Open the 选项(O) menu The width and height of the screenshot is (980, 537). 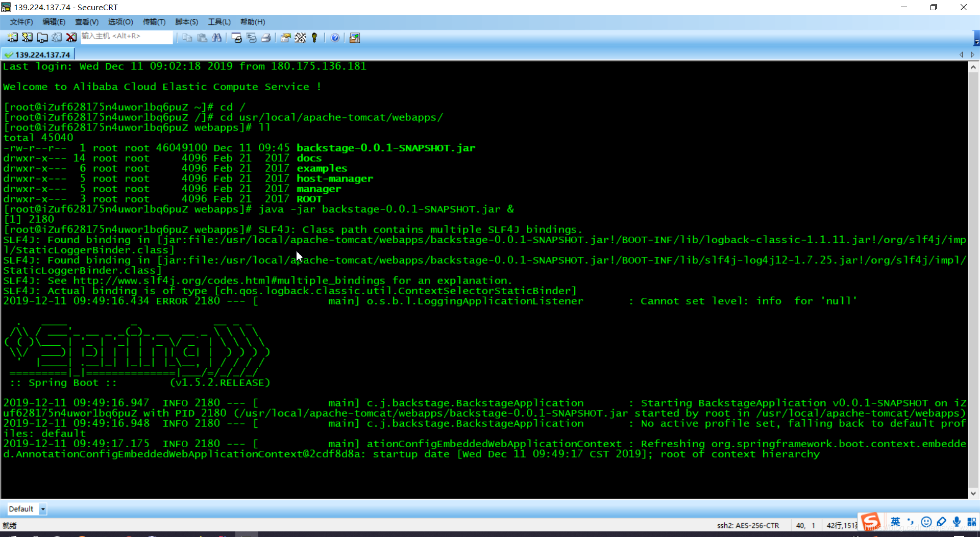[120, 22]
